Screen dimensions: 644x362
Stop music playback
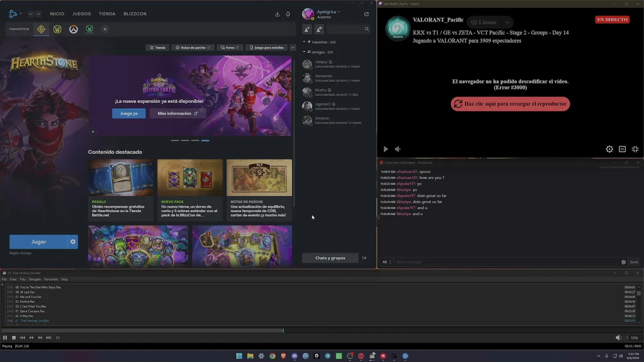[x=14, y=338]
